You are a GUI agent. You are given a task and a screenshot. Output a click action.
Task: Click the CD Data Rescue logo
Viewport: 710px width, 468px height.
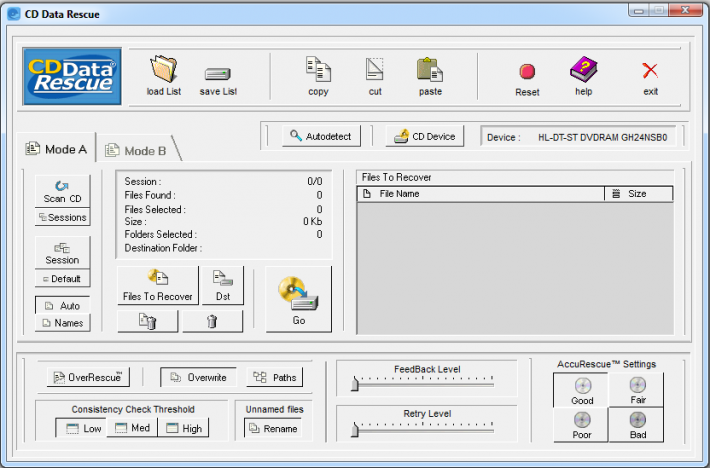point(72,76)
